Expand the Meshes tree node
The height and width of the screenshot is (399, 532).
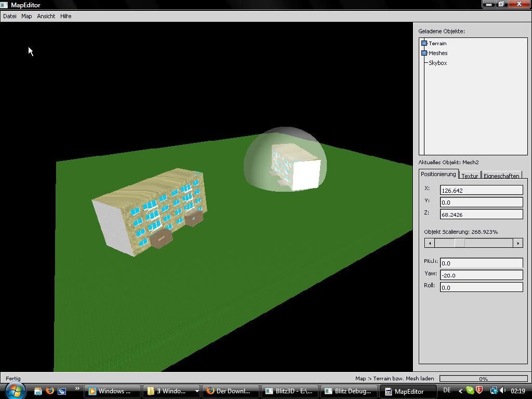pos(424,53)
